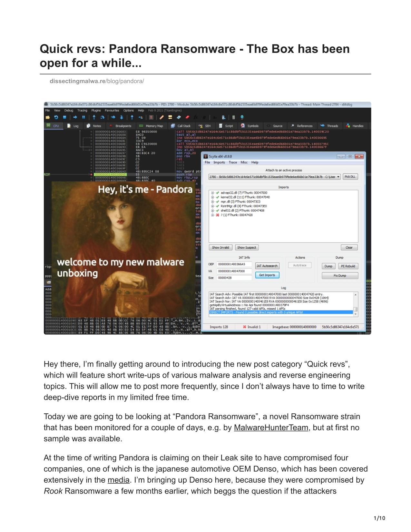Click green checkmark beside advapi32.dll
411x532 pixels.
coord(218,193)
